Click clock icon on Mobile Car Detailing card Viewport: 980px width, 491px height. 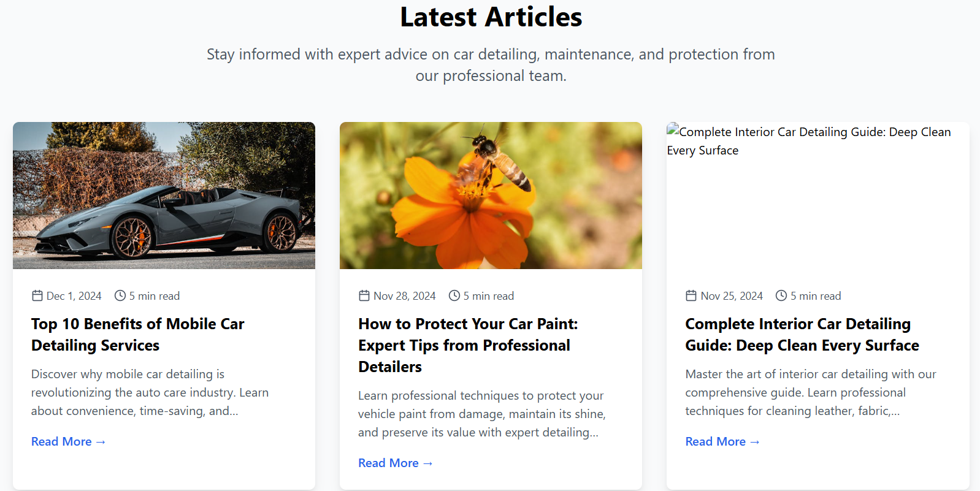point(120,296)
